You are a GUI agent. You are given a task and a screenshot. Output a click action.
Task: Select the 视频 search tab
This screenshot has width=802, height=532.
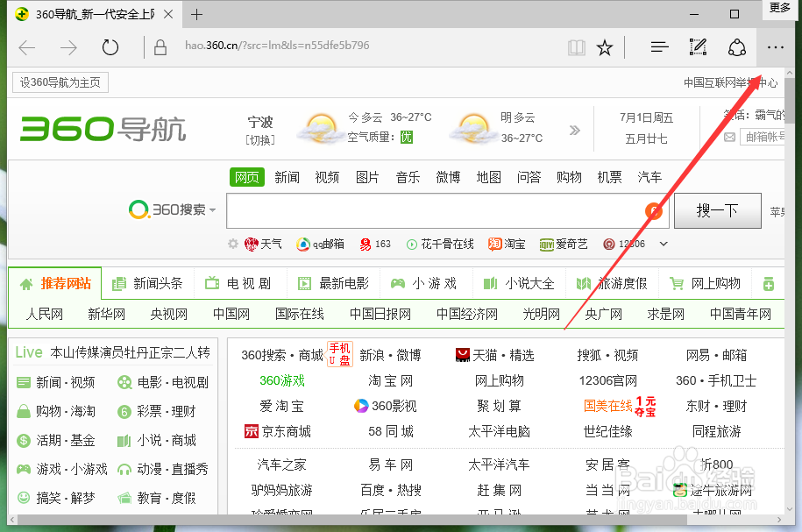coord(327,177)
